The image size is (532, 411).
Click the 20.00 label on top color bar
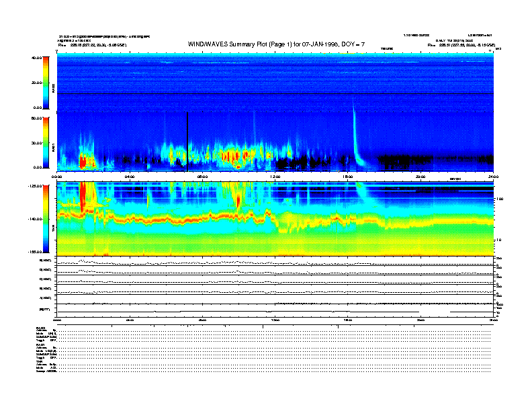36,83
